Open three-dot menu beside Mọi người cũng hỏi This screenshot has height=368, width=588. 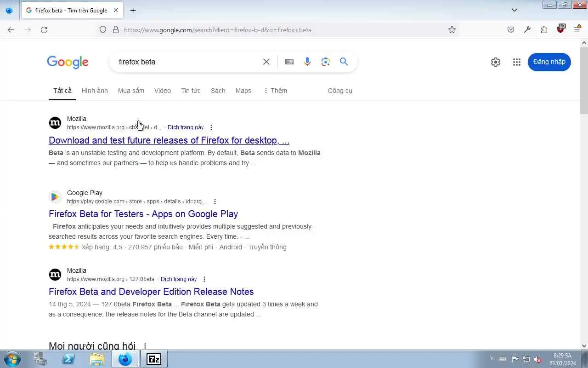click(x=145, y=346)
